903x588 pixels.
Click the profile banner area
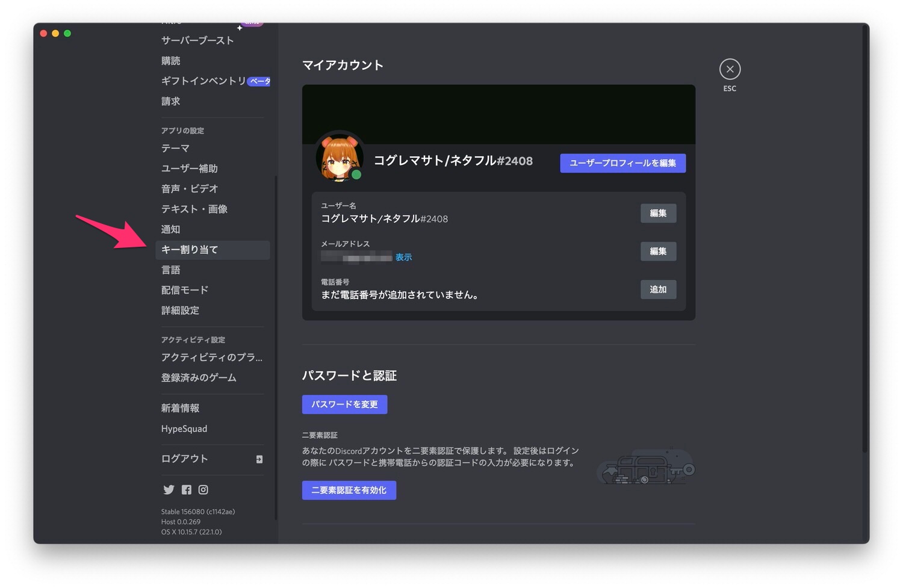(498, 114)
